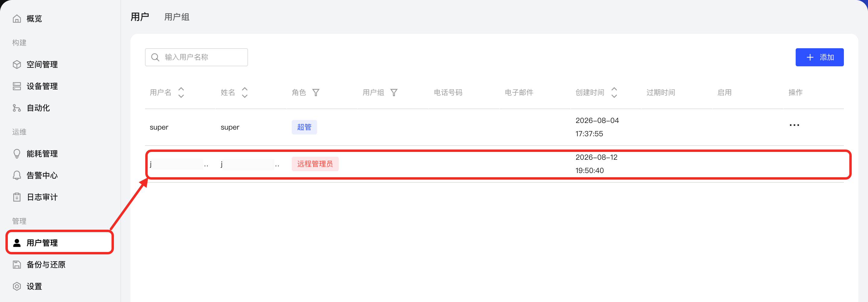The height and width of the screenshot is (302, 868).
Task: Click the search magnifier icon
Action: tap(155, 57)
